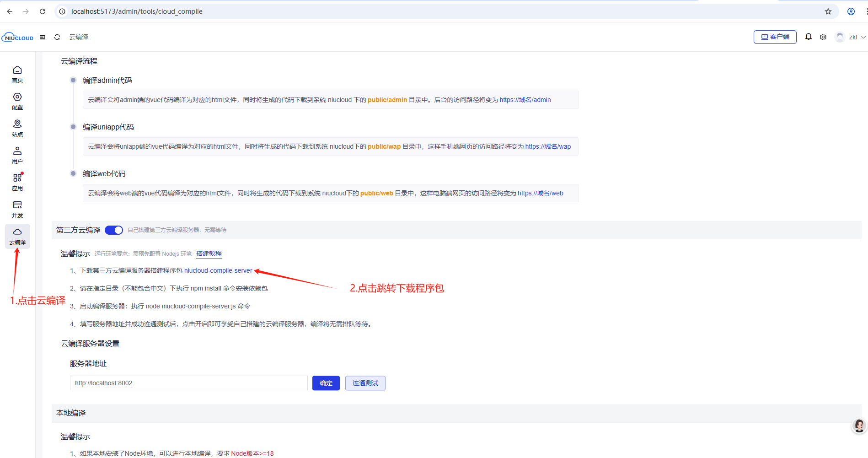Toggle the 第三方云编译 switch off
The height and width of the screenshot is (458, 868).
click(114, 230)
